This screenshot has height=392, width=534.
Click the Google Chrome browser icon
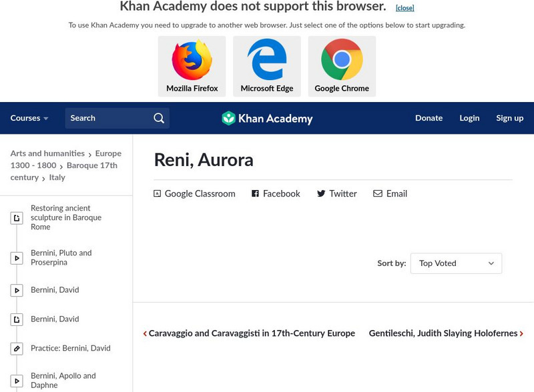342,61
